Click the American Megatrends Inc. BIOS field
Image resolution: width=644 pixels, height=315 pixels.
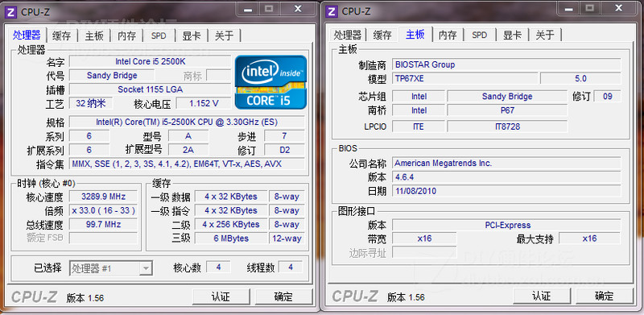506,164
